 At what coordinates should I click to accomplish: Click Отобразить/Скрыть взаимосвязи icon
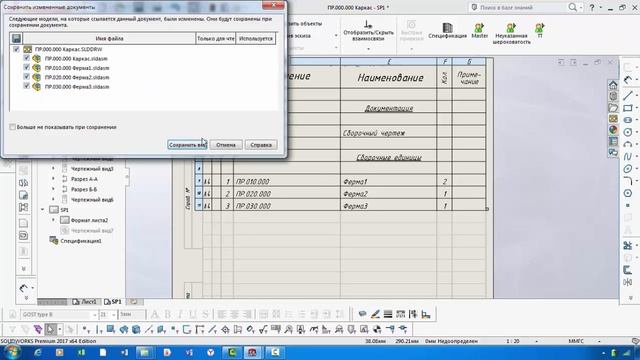coord(368,24)
